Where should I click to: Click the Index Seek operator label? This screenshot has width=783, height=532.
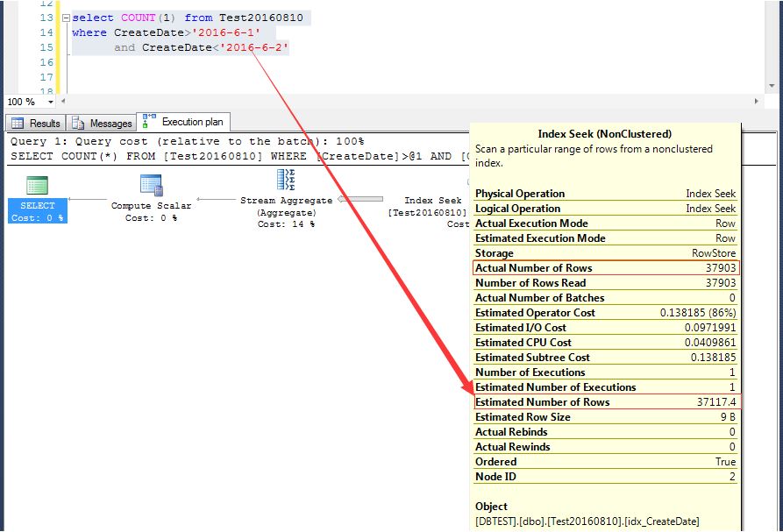coord(433,200)
